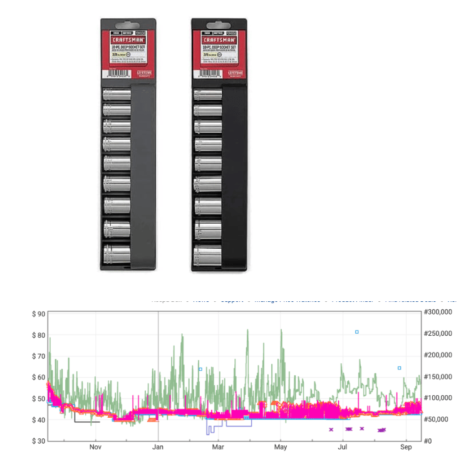Click the blue stepped line dip near March
476x471 pixels.
[x=210, y=431]
